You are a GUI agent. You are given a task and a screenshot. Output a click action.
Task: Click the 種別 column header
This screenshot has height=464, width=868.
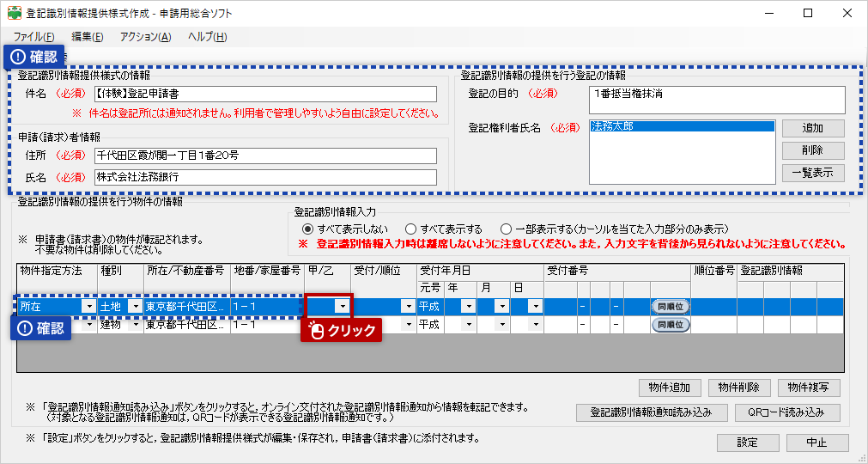pos(121,279)
